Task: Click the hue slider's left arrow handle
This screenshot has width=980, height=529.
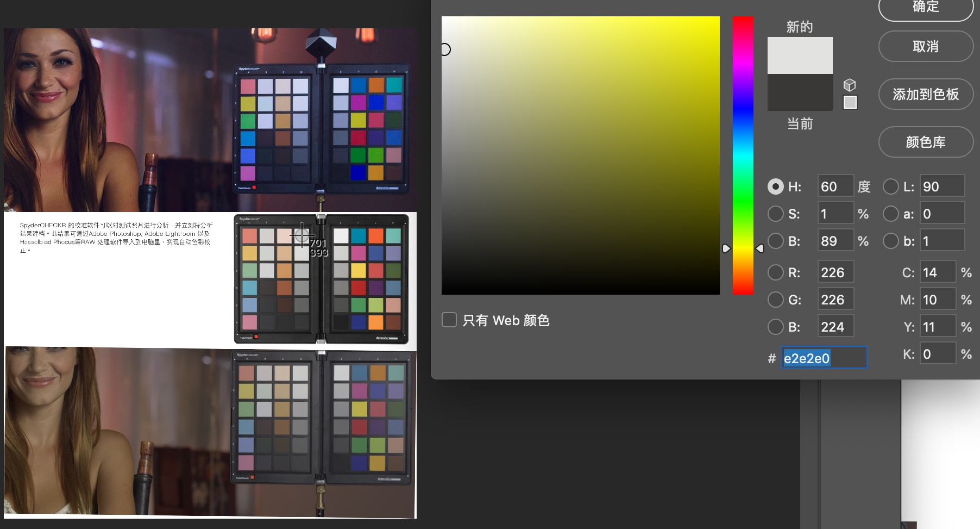Action: [x=726, y=248]
